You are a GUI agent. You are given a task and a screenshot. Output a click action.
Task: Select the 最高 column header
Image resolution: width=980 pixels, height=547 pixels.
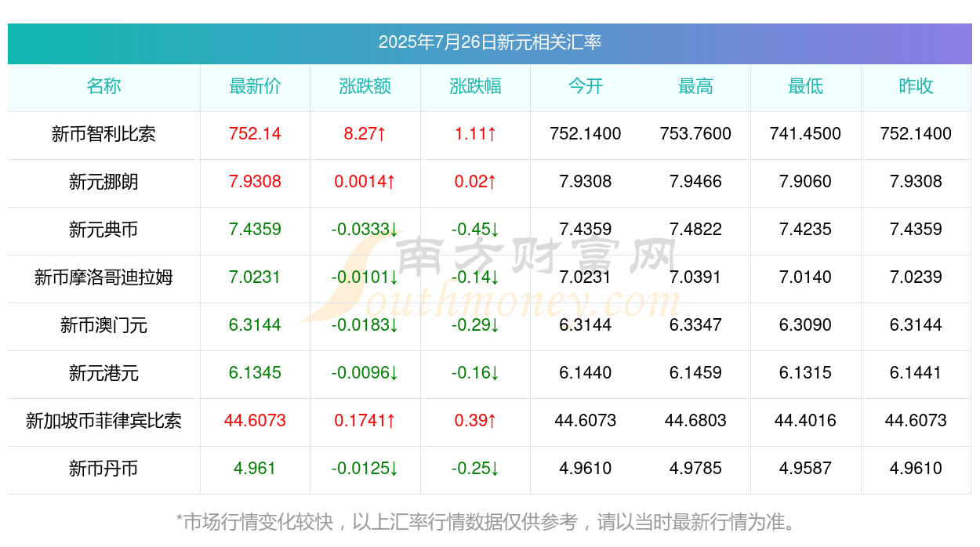[695, 86]
